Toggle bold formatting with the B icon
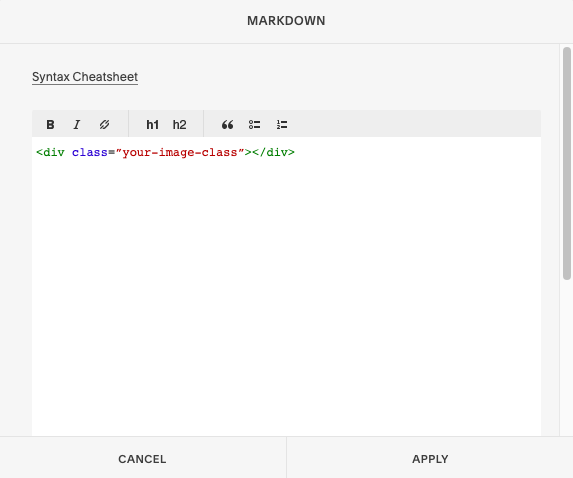Image resolution: width=573 pixels, height=478 pixels. (50, 125)
